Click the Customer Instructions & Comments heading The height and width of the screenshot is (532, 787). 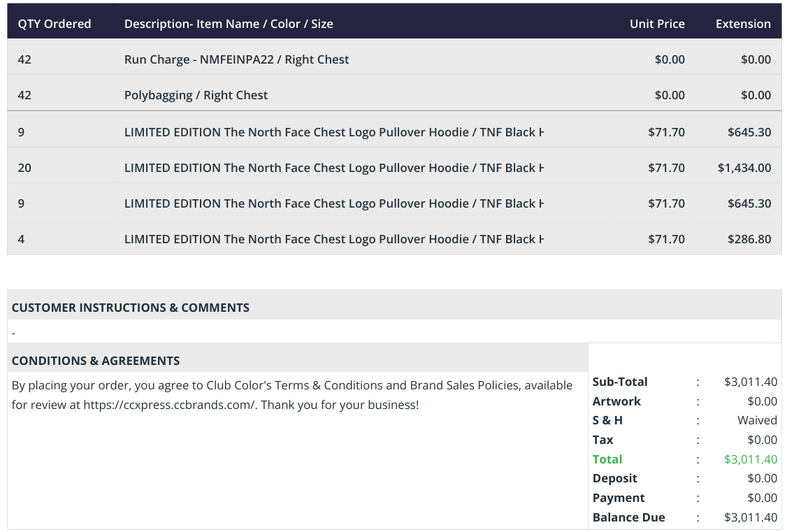(131, 308)
